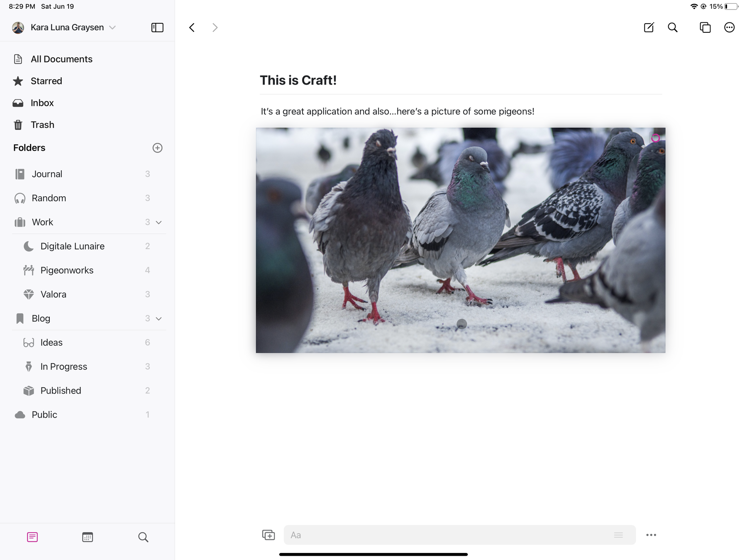Click the Journal notebook icon
This screenshot has width=747, height=560.
[20, 174]
